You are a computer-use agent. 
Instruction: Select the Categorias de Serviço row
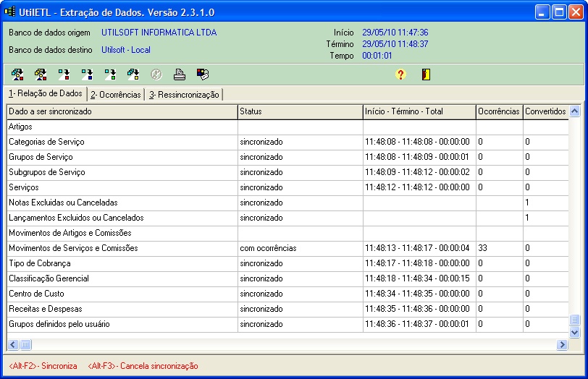click(287, 142)
